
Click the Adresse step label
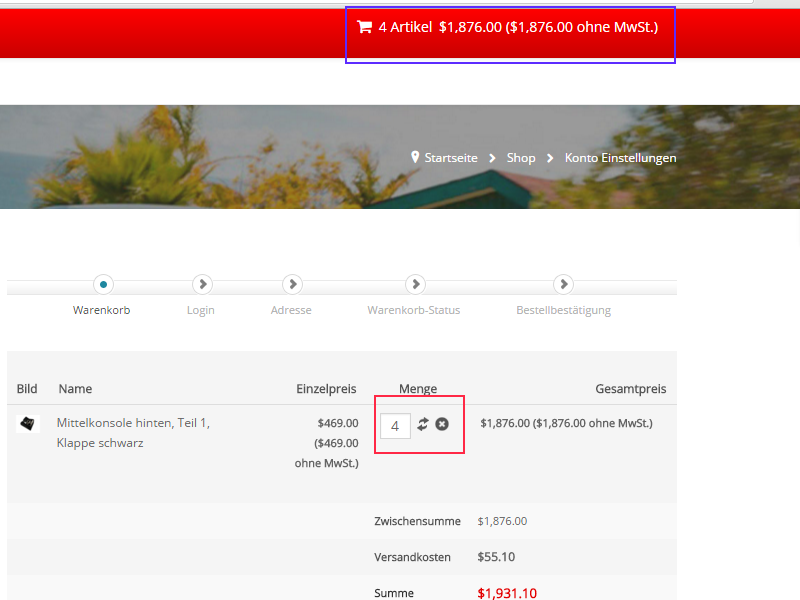(291, 310)
